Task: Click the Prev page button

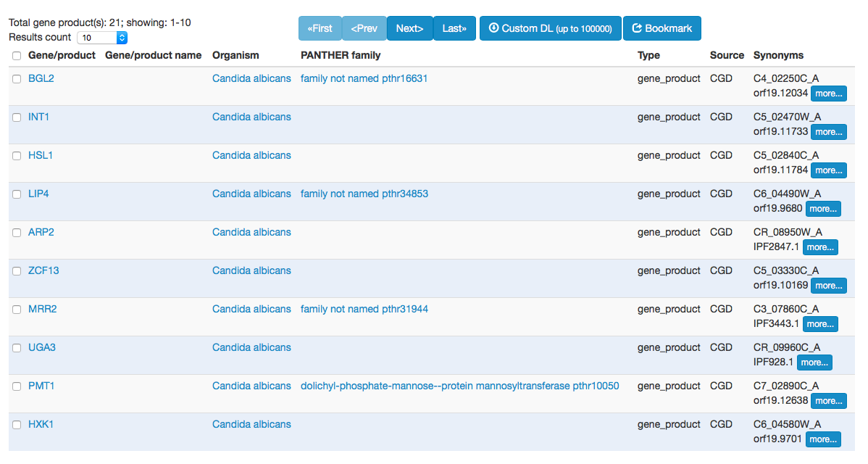Action: [364, 28]
